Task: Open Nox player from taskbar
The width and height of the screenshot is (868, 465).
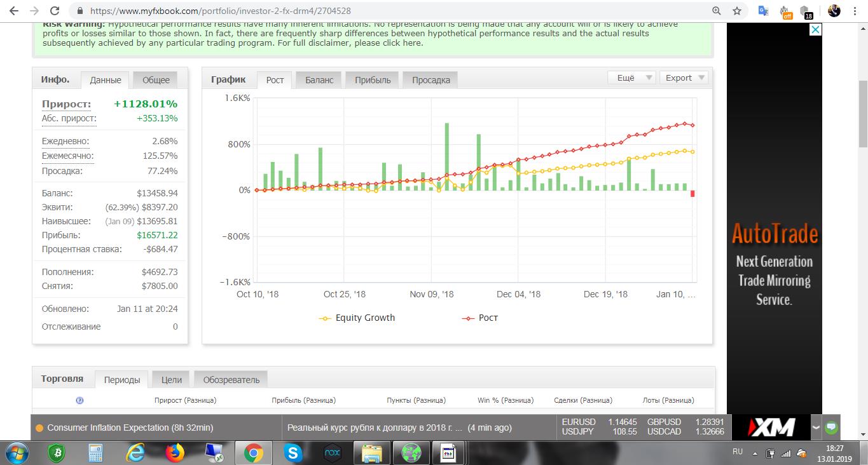Action: click(x=333, y=453)
